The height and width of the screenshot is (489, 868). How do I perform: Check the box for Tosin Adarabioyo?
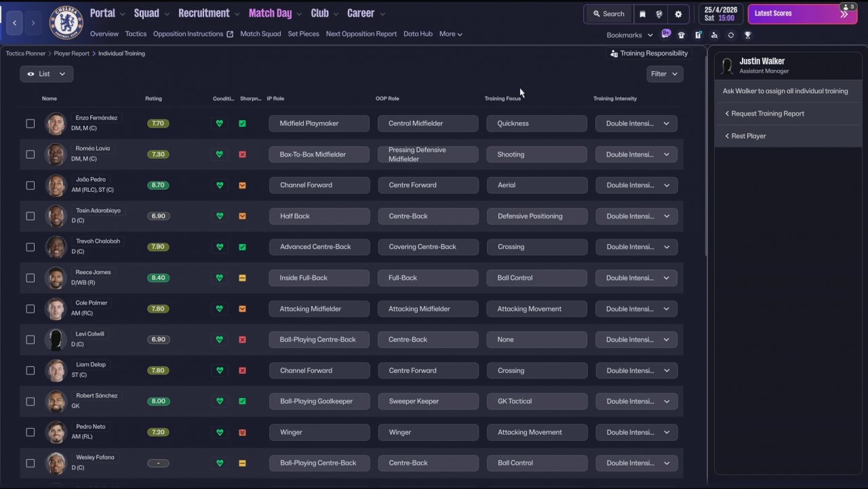point(30,216)
